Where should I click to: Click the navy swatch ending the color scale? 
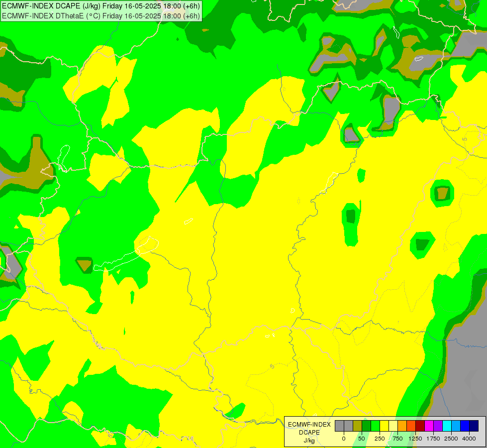[x=474, y=426]
